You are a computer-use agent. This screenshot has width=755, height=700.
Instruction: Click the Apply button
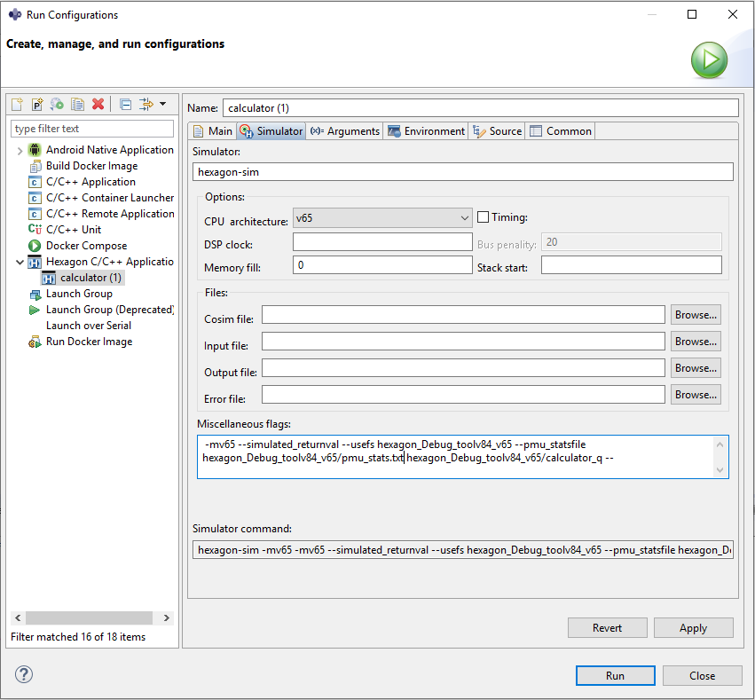pyautogui.click(x=694, y=628)
